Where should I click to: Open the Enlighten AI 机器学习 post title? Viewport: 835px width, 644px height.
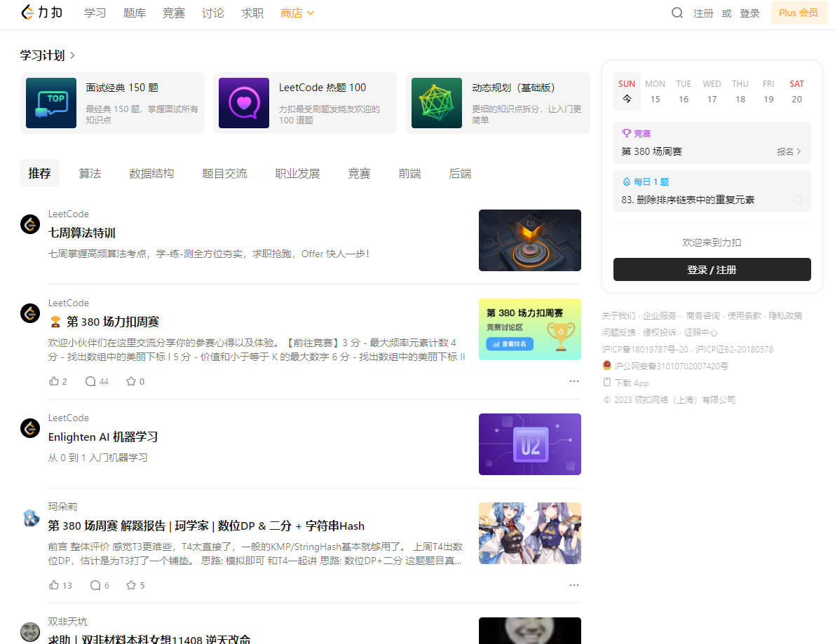tap(103, 437)
